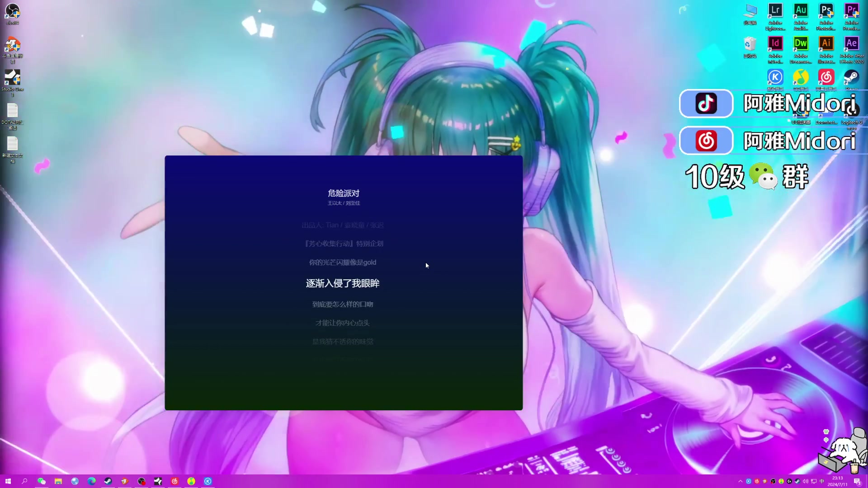Open the 此电脑 (This PC) desktop icon
Image resolution: width=868 pixels, height=488 pixels.
[750, 14]
